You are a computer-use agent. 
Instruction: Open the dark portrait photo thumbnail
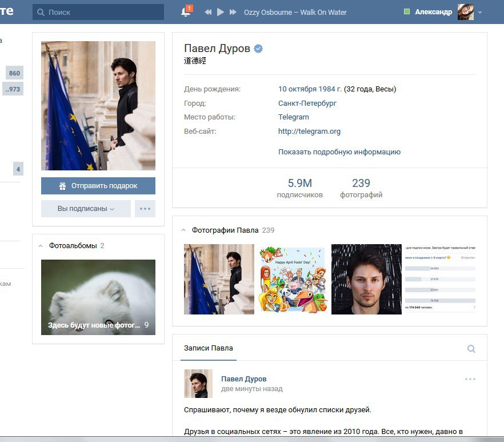point(366,279)
